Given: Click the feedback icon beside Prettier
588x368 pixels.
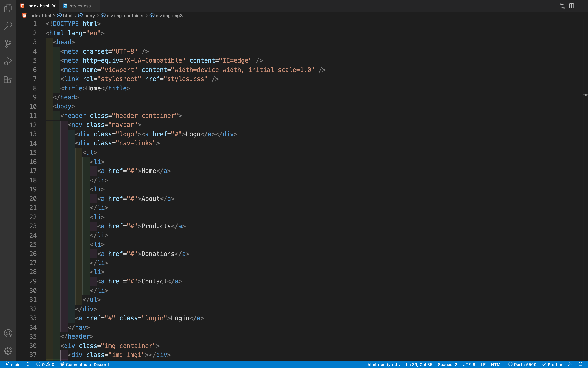Looking at the screenshot, I should (570, 364).
